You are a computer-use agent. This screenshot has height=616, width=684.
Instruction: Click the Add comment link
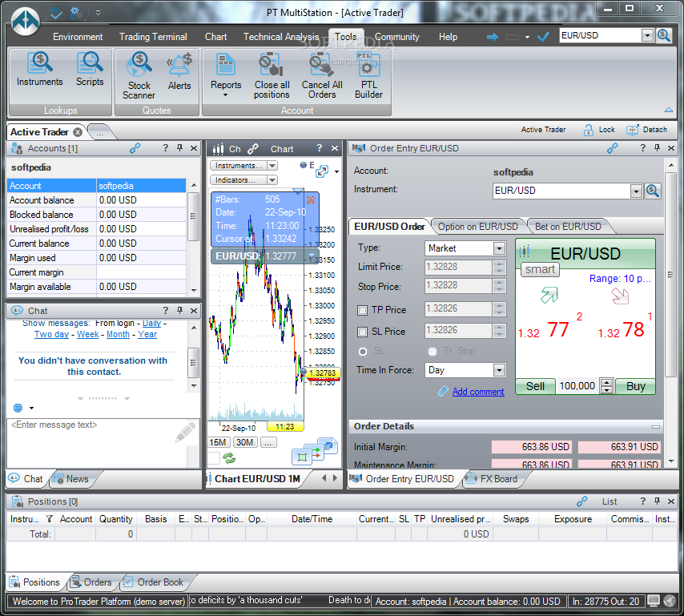[x=478, y=392]
